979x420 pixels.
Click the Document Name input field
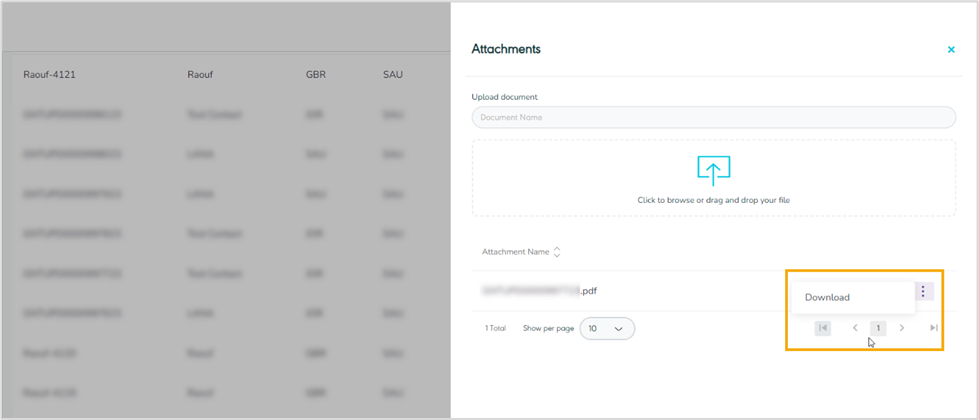(x=713, y=118)
